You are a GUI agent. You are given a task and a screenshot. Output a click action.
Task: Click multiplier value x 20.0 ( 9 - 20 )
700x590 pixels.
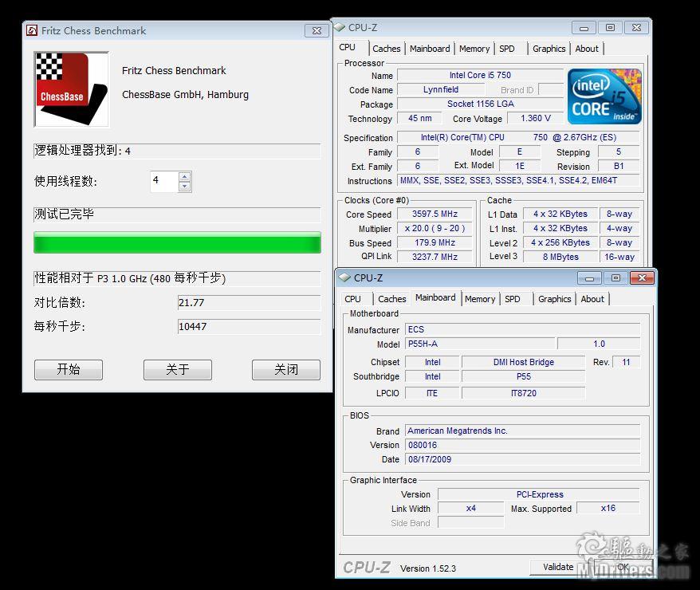435,228
